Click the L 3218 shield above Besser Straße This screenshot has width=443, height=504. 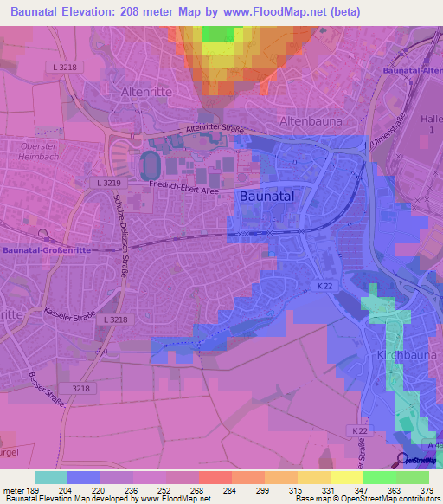pos(77,389)
